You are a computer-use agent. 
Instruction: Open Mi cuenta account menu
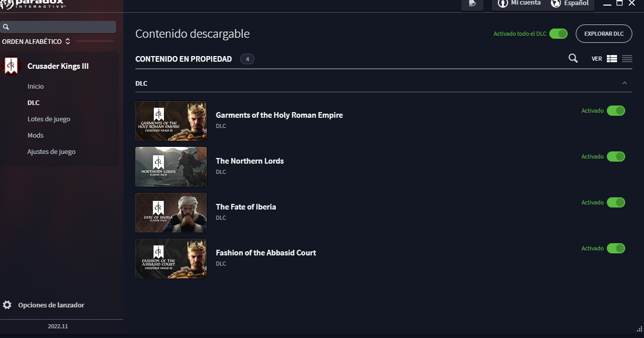point(520,3)
